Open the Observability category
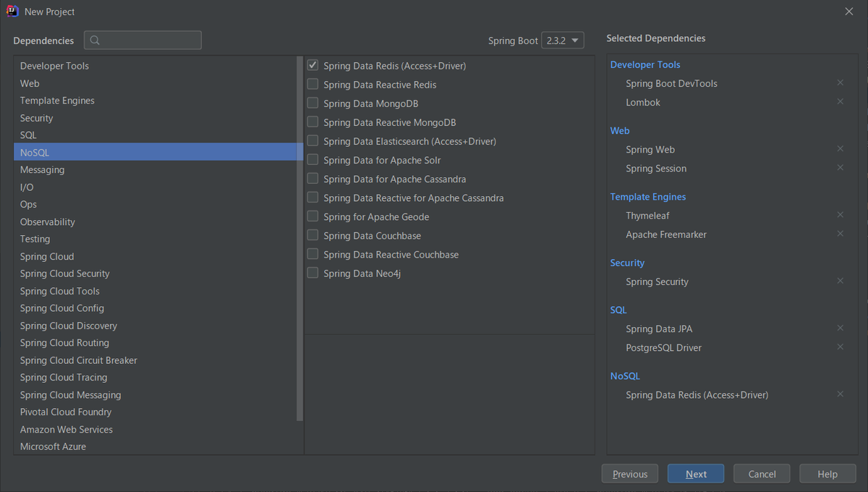The width and height of the screenshot is (868, 492). pyautogui.click(x=155, y=221)
